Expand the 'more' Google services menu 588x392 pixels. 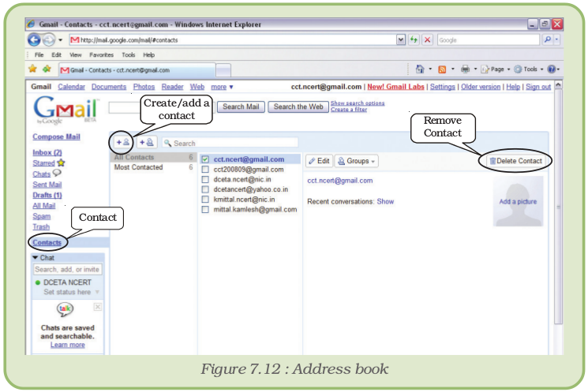pos(222,87)
